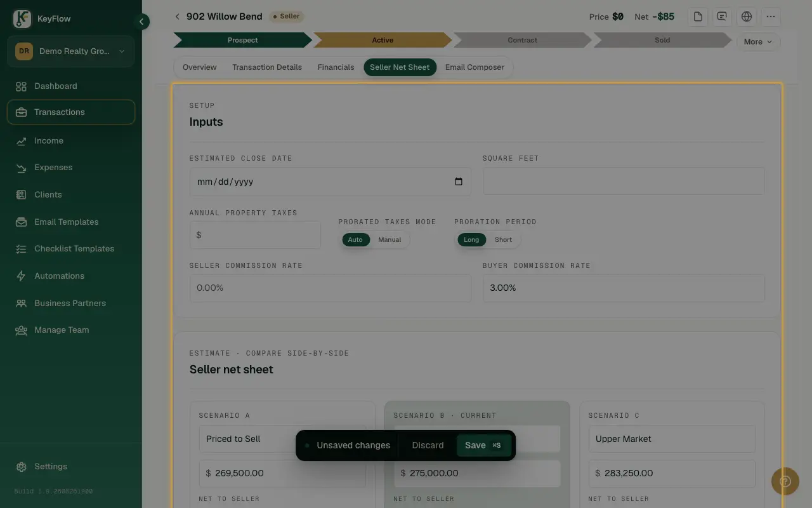This screenshot has width=812, height=508.
Task: Go back using the arrow beside 902 Willow Bend
Action: point(178,17)
